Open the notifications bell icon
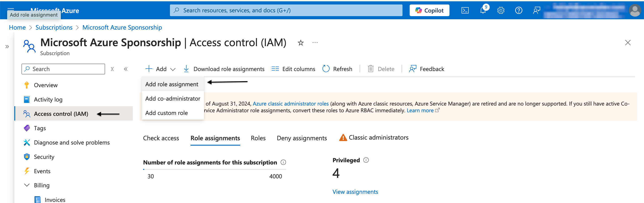The image size is (644, 203). point(483,10)
